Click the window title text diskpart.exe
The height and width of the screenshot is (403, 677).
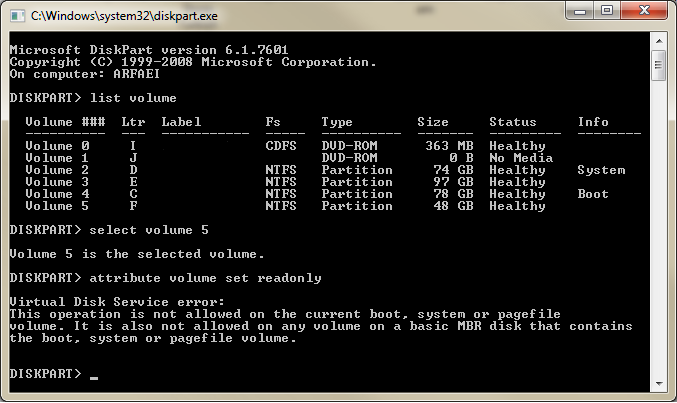pyautogui.click(x=124, y=16)
